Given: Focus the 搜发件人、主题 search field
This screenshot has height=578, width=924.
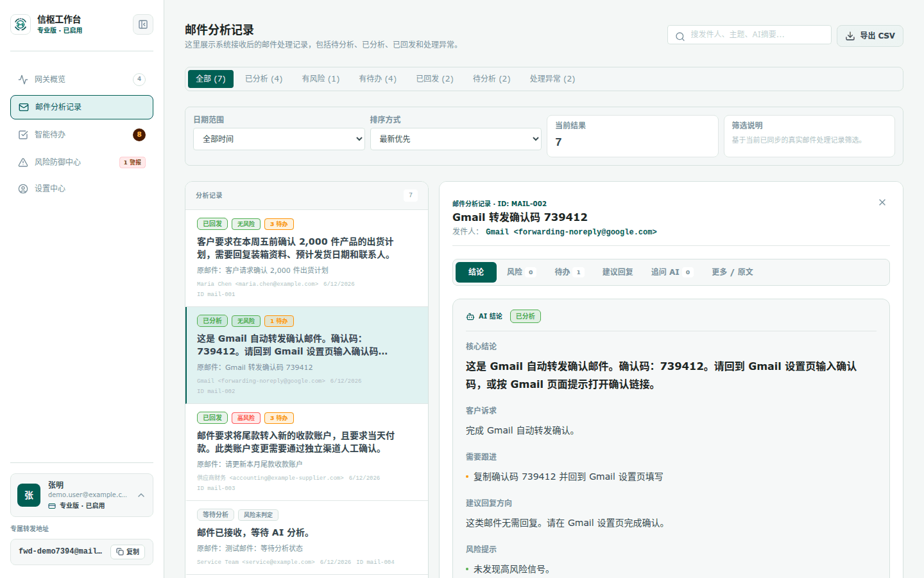Looking at the screenshot, I should pyautogui.click(x=749, y=35).
